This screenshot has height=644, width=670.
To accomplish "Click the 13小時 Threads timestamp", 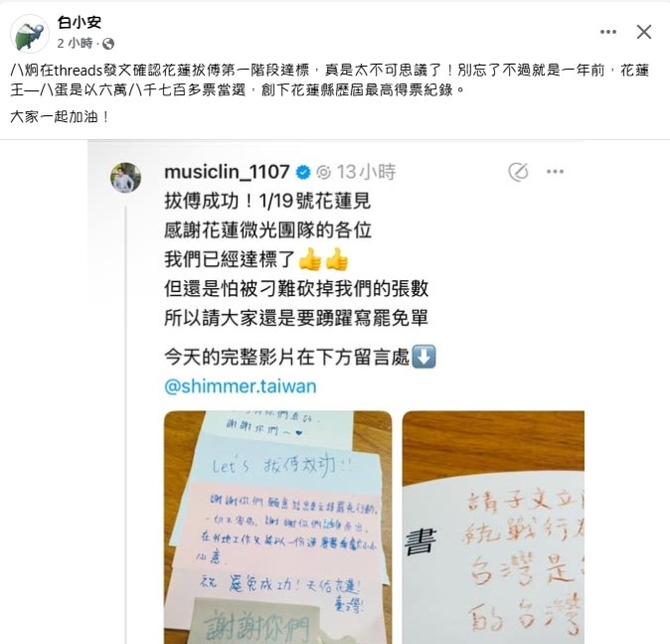I will click(366, 172).
